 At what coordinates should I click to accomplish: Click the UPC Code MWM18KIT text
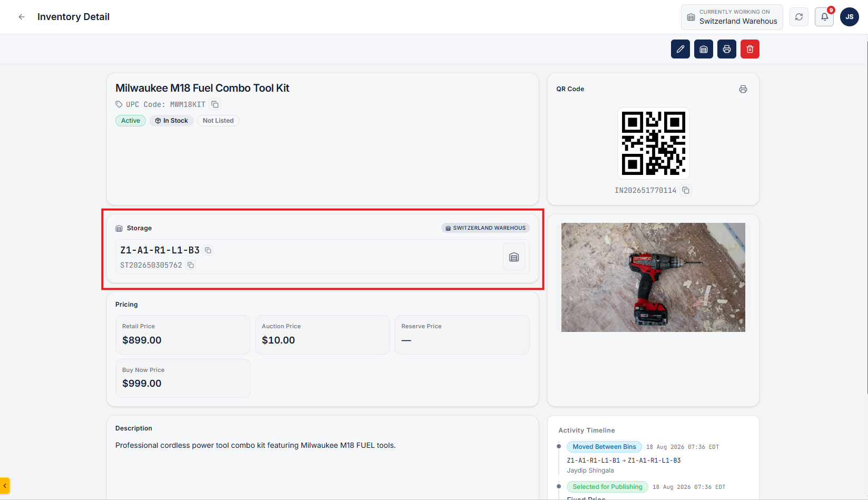click(x=165, y=104)
